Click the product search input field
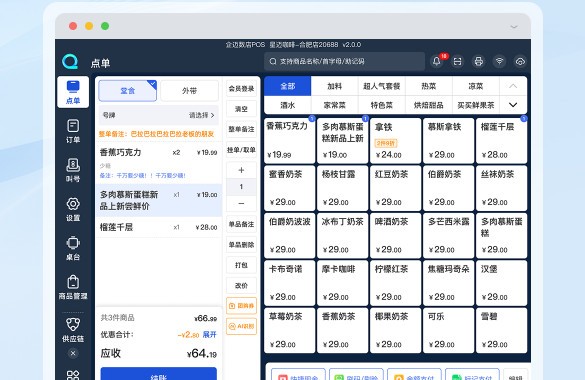Screen dimensions: 585x380 [x=345, y=61]
